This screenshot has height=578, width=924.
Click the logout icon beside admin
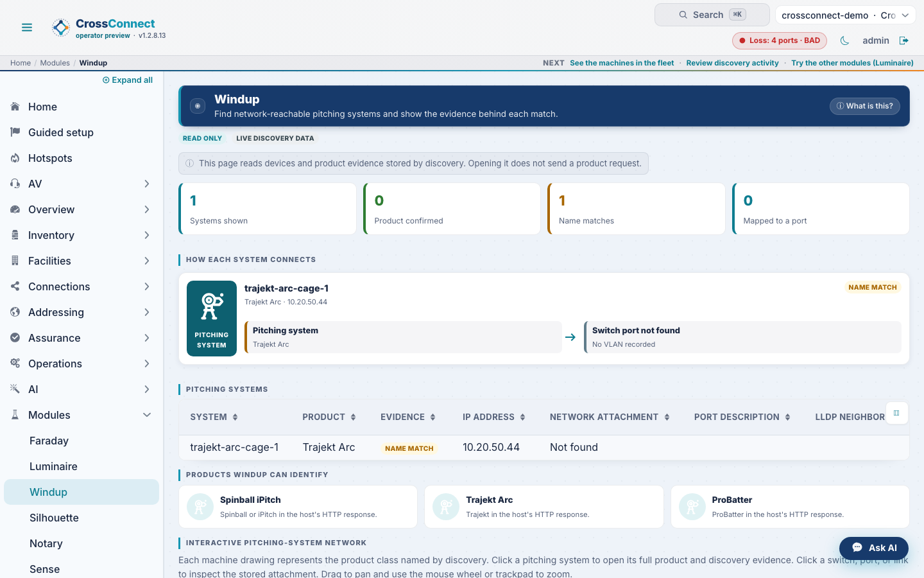pos(904,40)
